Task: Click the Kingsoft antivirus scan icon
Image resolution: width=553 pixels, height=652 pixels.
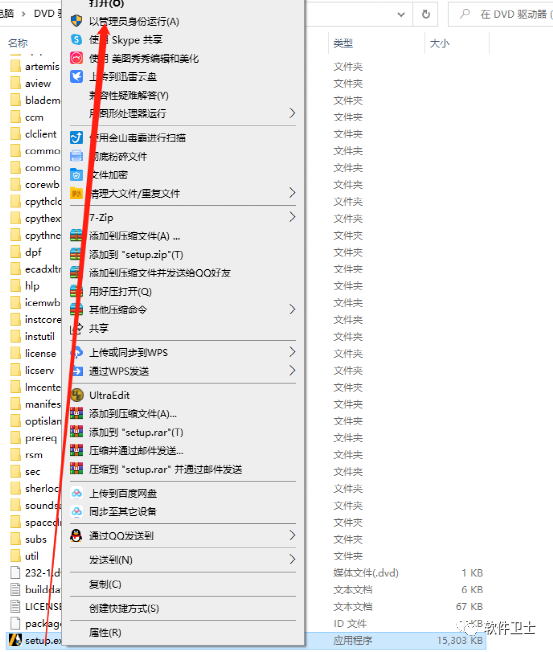Action: pos(77,138)
